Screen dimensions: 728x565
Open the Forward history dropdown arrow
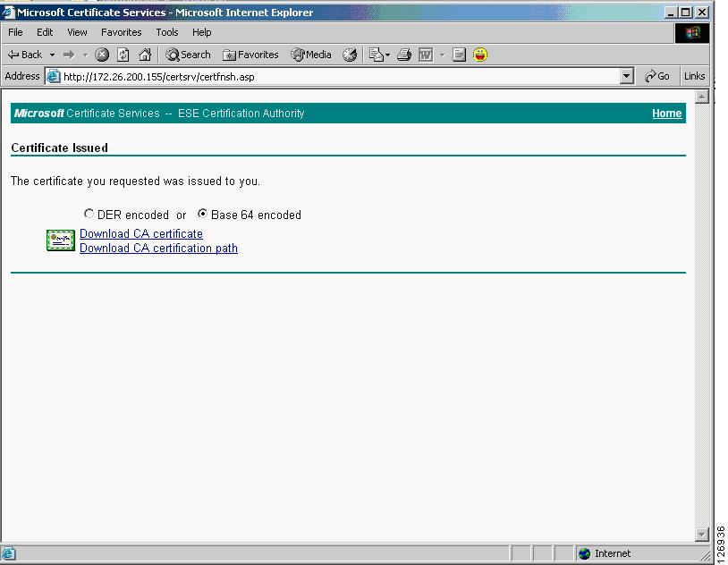pos(85,55)
